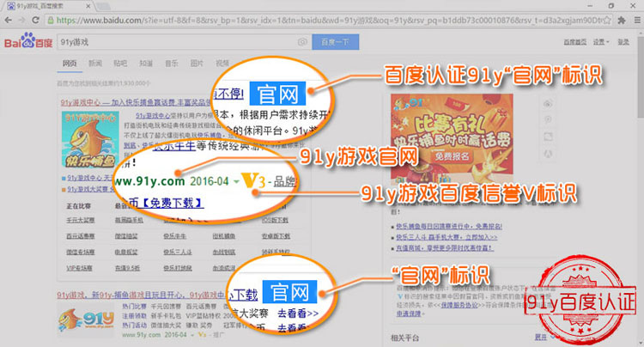Screen dimensions: 644x347
Task: Open the 血流成河 link
Action: click(x=224, y=268)
